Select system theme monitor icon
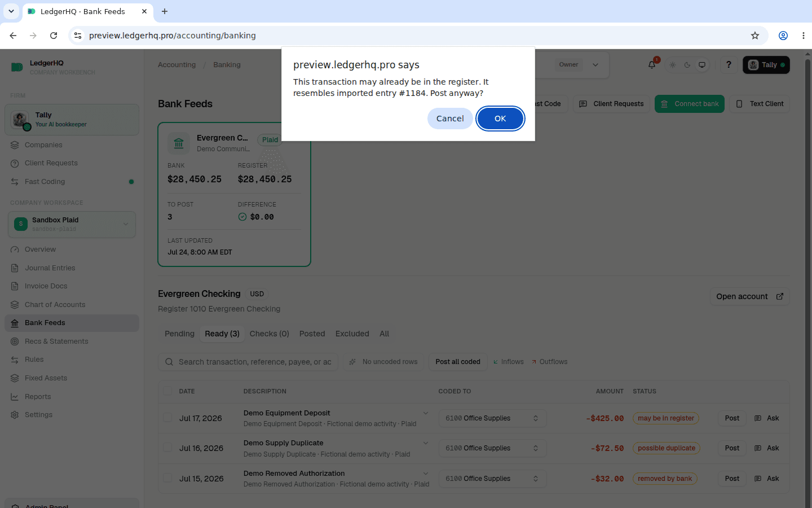812x508 pixels. [x=702, y=65]
